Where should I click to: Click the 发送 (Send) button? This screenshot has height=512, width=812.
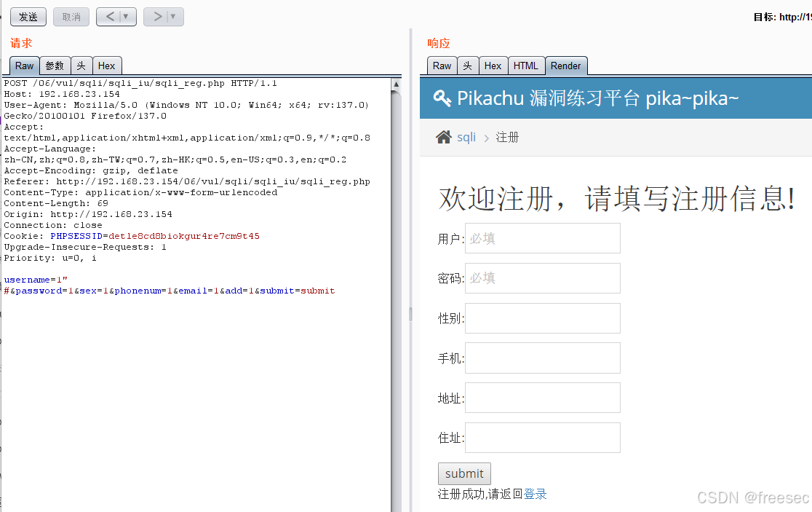pyautogui.click(x=28, y=17)
